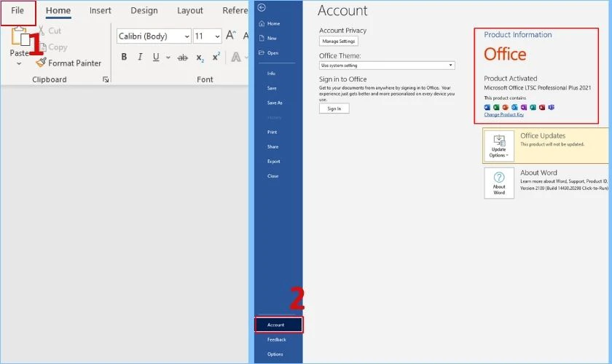The image size is (612, 364).
Task: Open the Design ribbon tab
Action: [144, 10]
